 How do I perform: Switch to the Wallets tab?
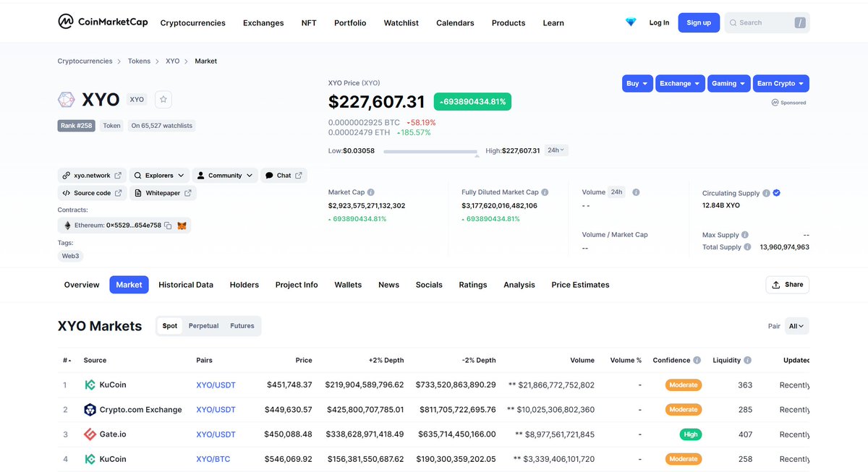pos(348,285)
